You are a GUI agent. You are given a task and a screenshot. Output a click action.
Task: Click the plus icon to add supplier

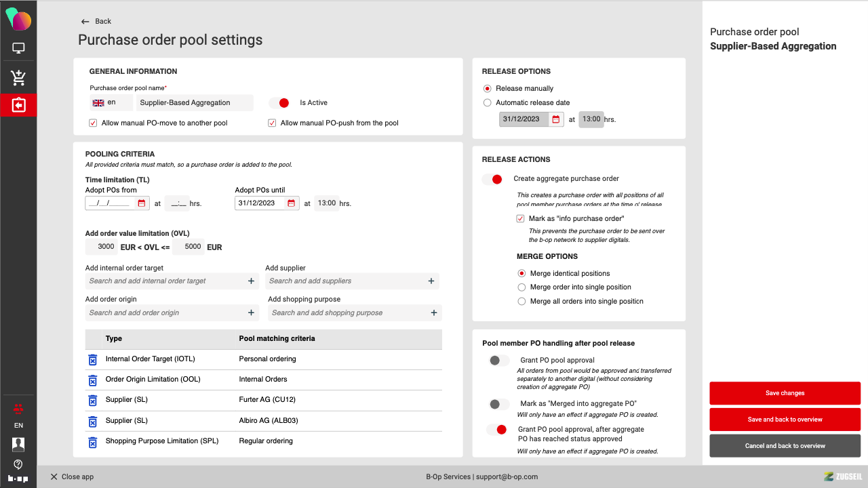431,281
